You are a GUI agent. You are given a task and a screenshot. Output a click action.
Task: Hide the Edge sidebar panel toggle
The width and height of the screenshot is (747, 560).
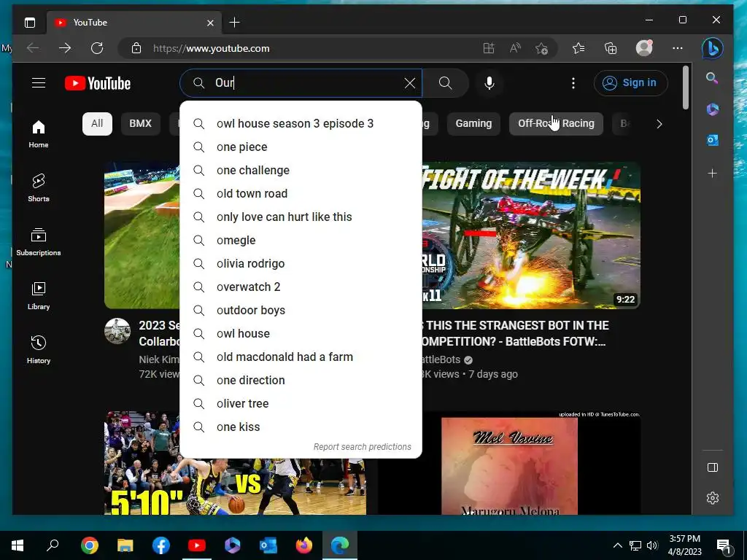pyautogui.click(x=712, y=467)
